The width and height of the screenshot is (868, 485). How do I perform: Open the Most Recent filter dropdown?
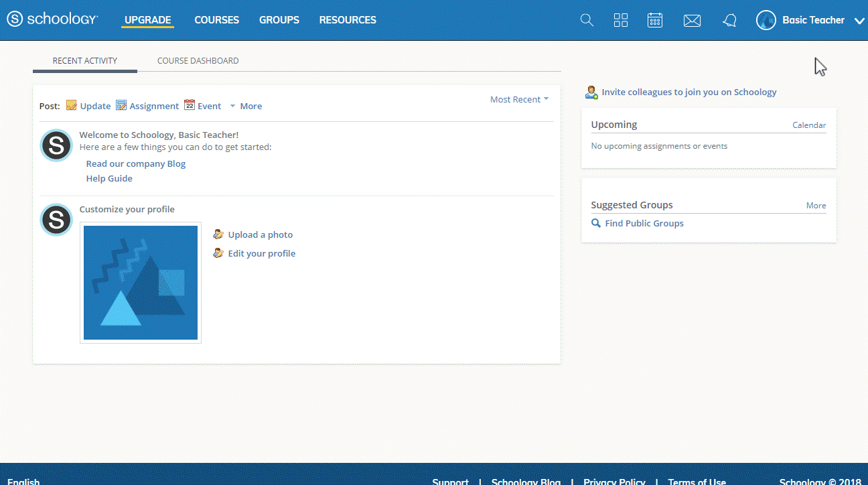pyautogui.click(x=519, y=99)
